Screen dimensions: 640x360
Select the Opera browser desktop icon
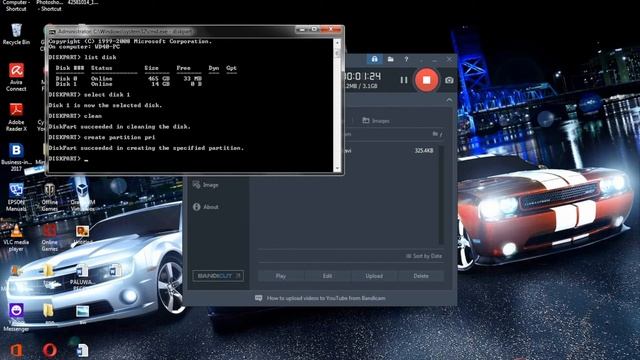(x=49, y=350)
